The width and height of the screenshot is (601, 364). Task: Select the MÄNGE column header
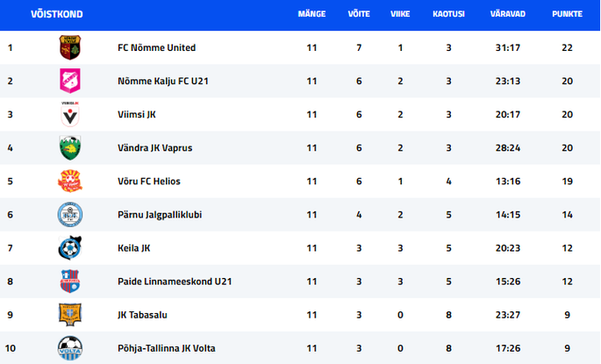311,14
